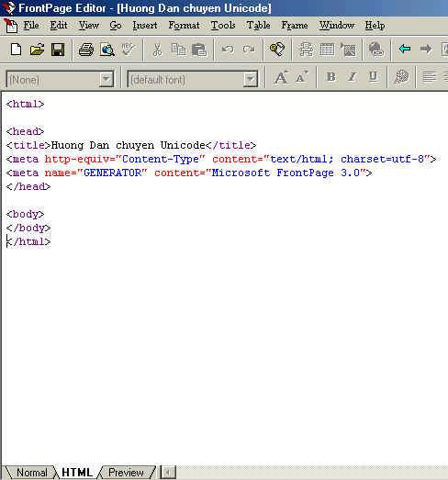Open Preview in Browser icon

pos(107,50)
